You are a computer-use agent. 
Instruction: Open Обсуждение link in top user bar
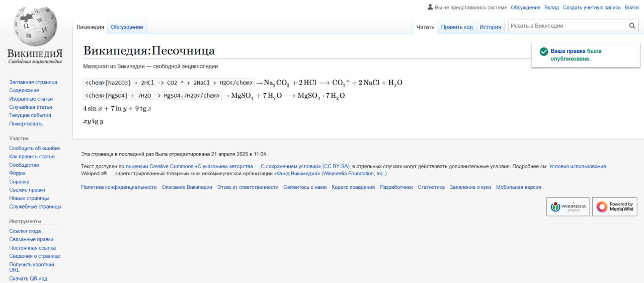(525, 8)
